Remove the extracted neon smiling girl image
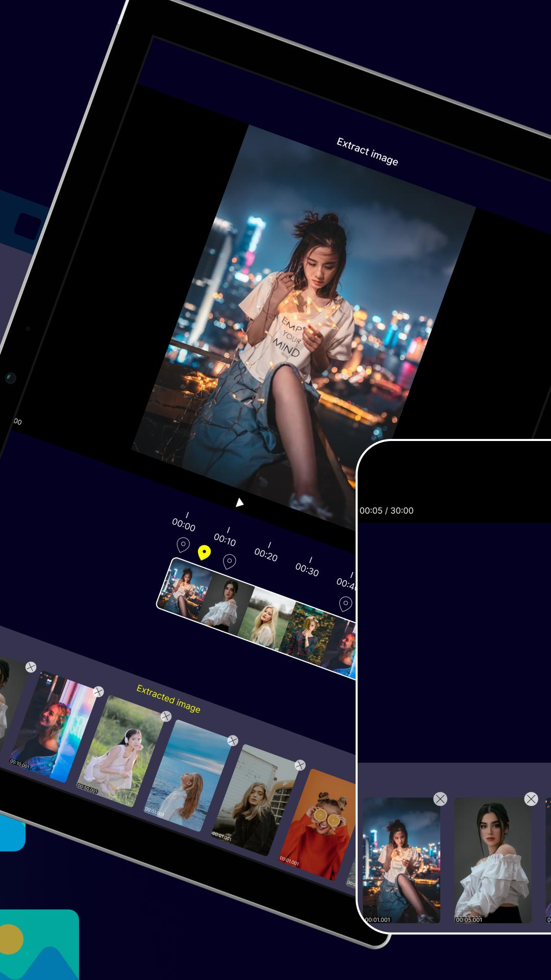This screenshot has height=980, width=551. tap(98, 692)
